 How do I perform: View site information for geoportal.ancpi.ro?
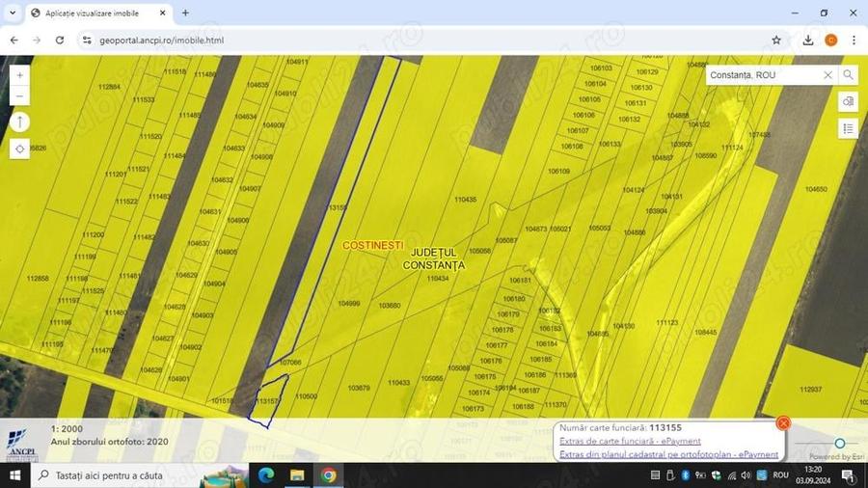click(87, 41)
